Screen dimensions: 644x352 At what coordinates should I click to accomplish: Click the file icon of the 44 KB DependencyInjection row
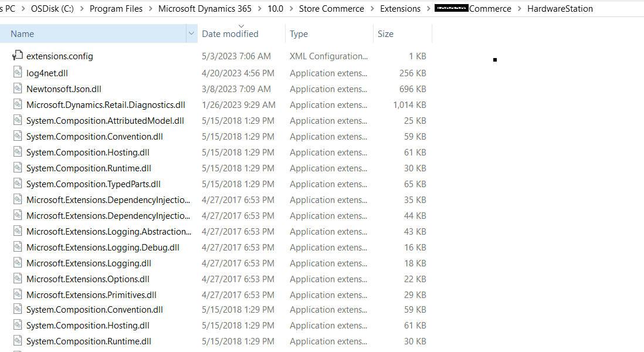pyautogui.click(x=17, y=215)
